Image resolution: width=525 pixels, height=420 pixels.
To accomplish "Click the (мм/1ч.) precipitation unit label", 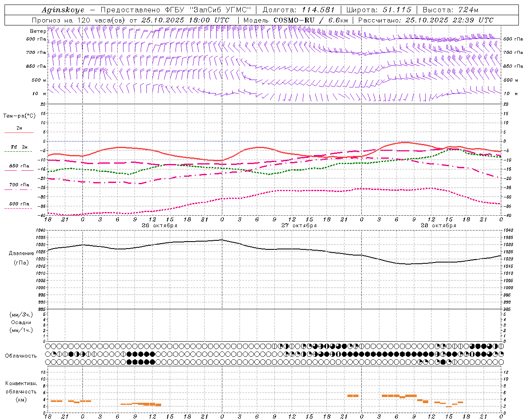I will pos(21,330).
